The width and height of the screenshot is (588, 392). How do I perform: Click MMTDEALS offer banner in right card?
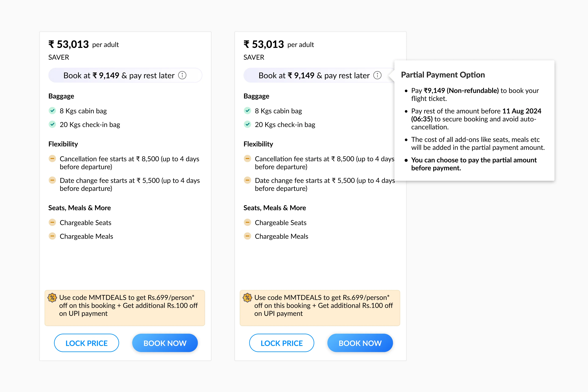pyautogui.click(x=320, y=308)
